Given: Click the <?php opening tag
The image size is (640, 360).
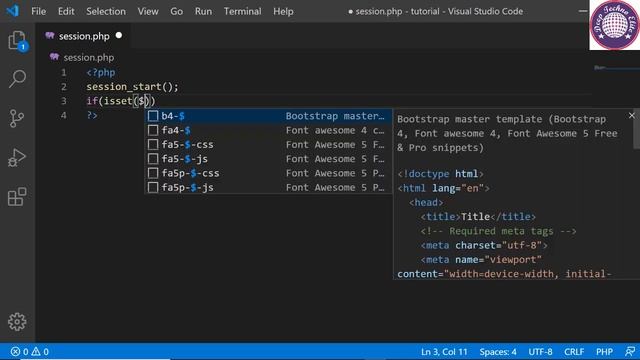Looking at the screenshot, I should 101,73.
